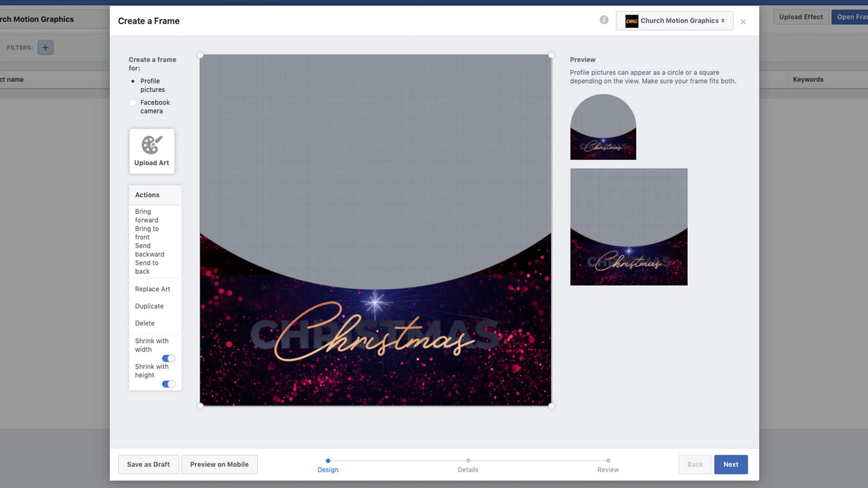Click Send backward action
Image resolution: width=868 pixels, height=488 pixels.
coord(149,250)
